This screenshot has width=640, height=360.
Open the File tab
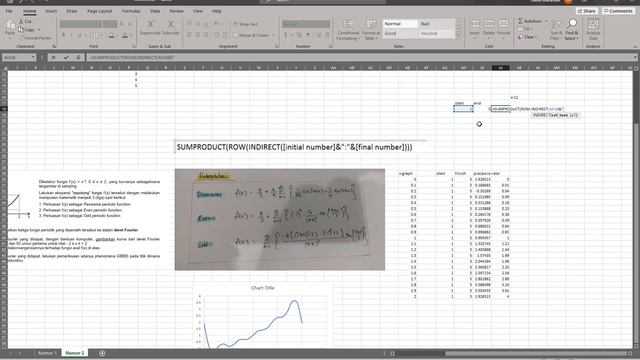click(x=9, y=11)
